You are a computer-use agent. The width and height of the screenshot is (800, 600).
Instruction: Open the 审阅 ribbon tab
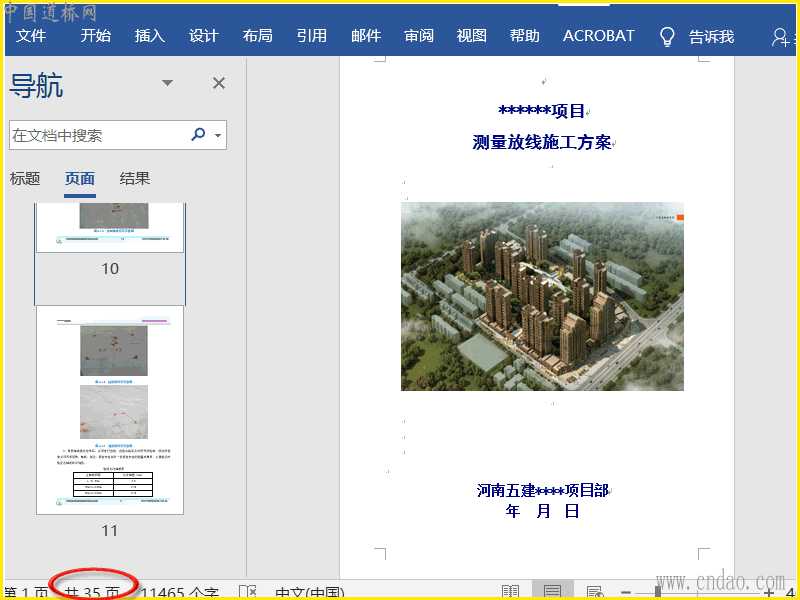pos(419,36)
